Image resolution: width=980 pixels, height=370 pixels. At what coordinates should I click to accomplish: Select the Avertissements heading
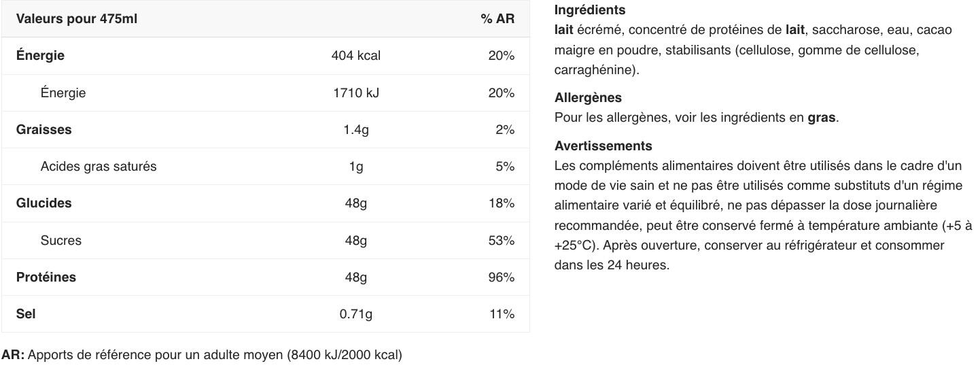pyautogui.click(x=603, y=146)
